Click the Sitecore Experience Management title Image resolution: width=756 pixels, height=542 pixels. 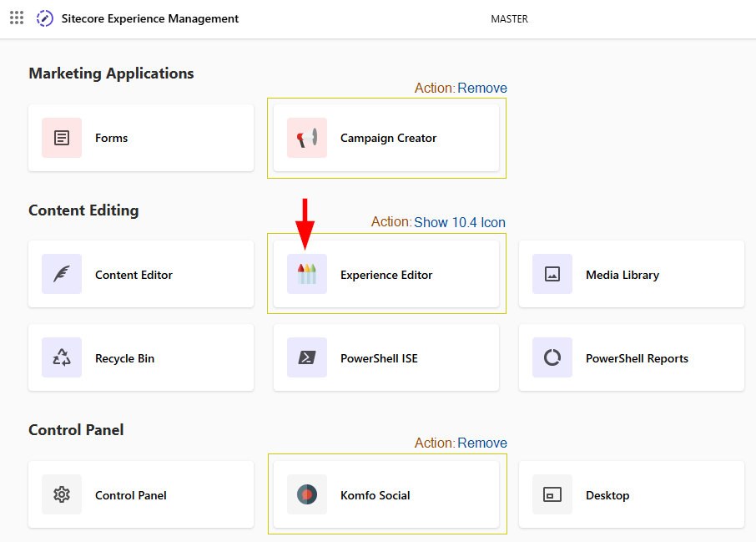150,18
